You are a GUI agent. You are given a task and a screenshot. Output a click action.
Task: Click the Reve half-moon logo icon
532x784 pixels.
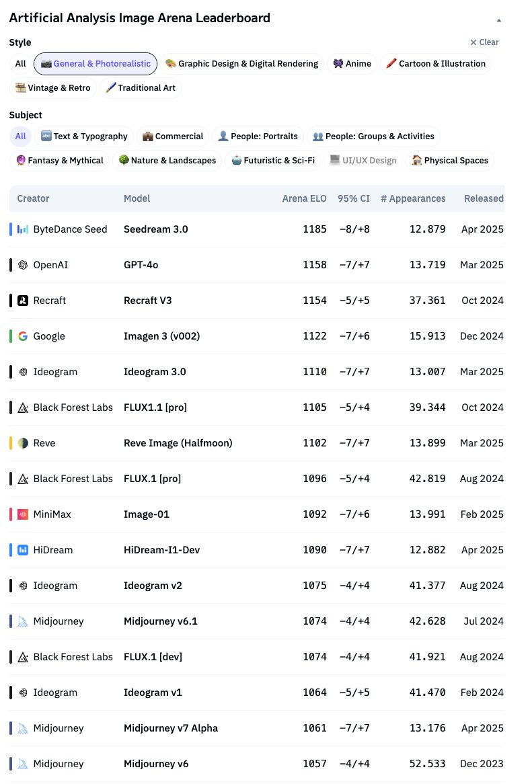coord(22,443)
